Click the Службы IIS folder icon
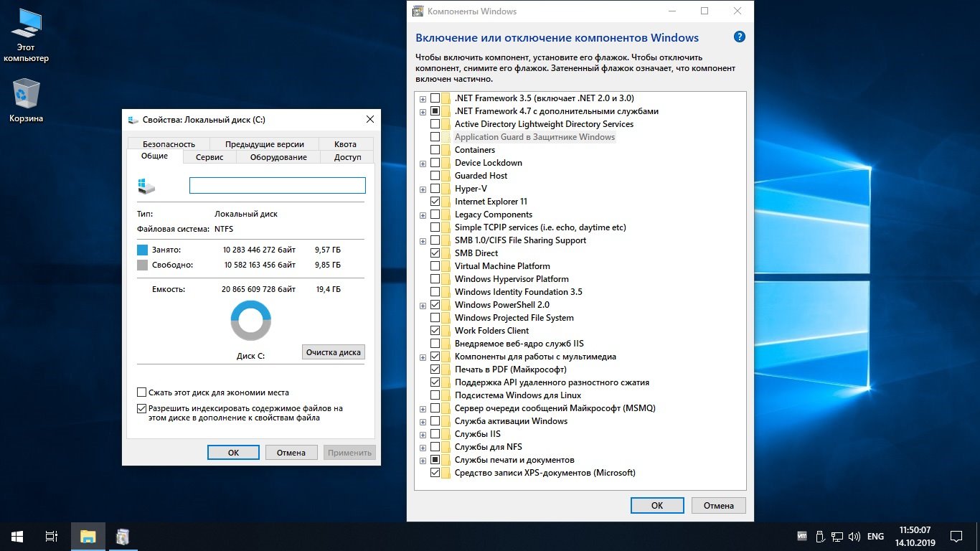The image size is (980, 551). (446, 434)
